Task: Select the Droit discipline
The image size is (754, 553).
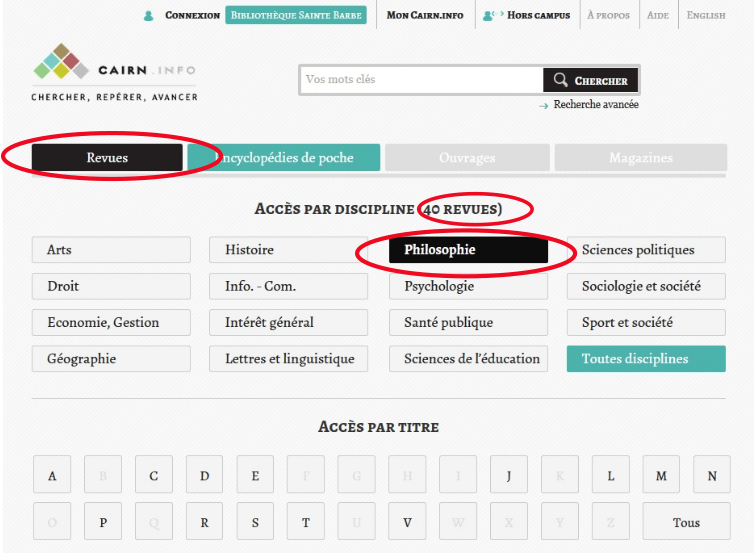Action: [x=111, y=286]
